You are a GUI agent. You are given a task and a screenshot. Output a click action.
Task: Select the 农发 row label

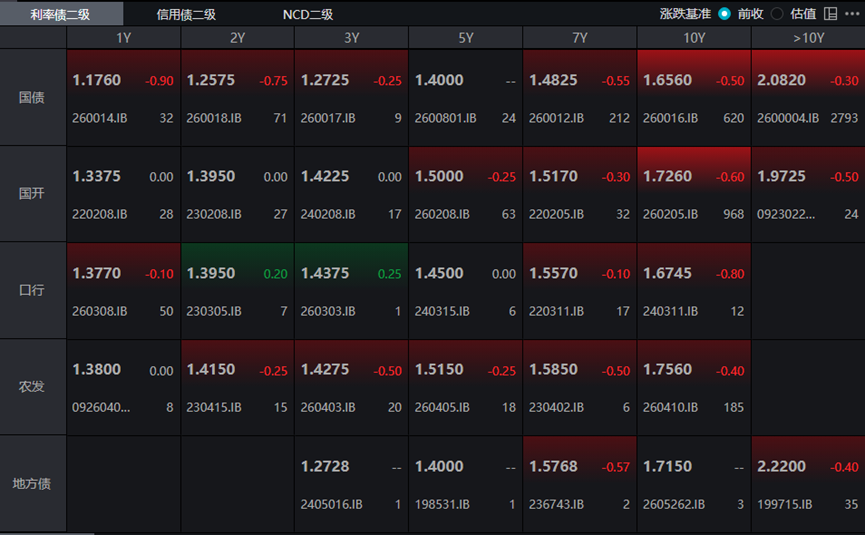[32, 387]
